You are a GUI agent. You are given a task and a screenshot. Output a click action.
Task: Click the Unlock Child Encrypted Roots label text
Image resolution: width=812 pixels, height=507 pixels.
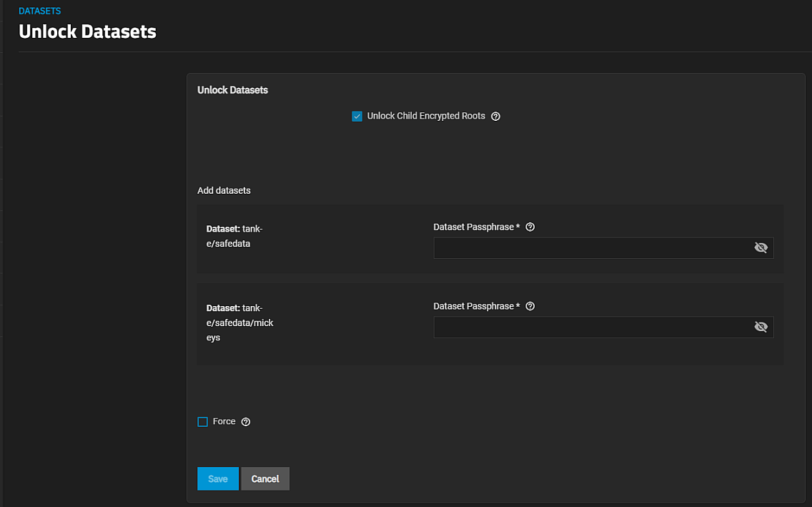[x=426, y=117]
